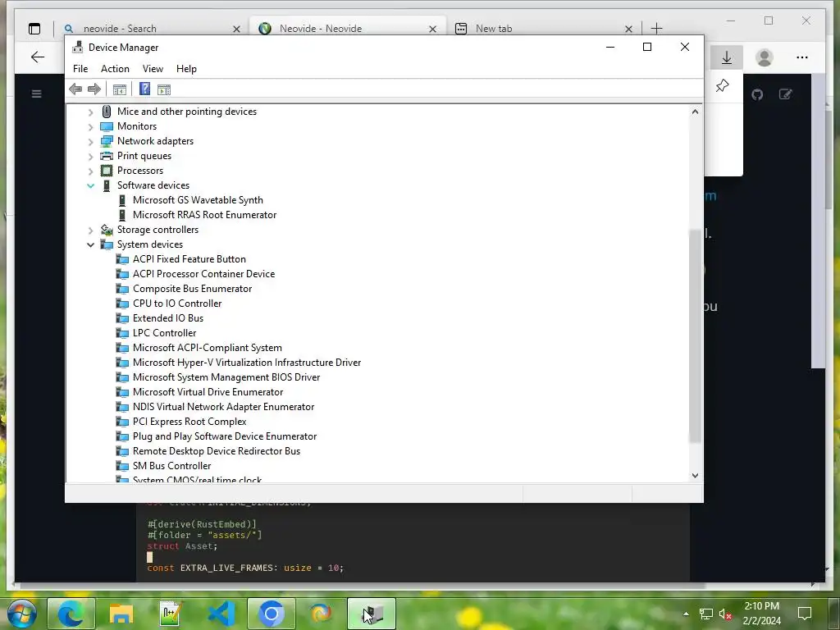The image size is (840, 630).
Task: Click the Microsoft GS Wavetable Synth device icon
Action: click(122, 200)
